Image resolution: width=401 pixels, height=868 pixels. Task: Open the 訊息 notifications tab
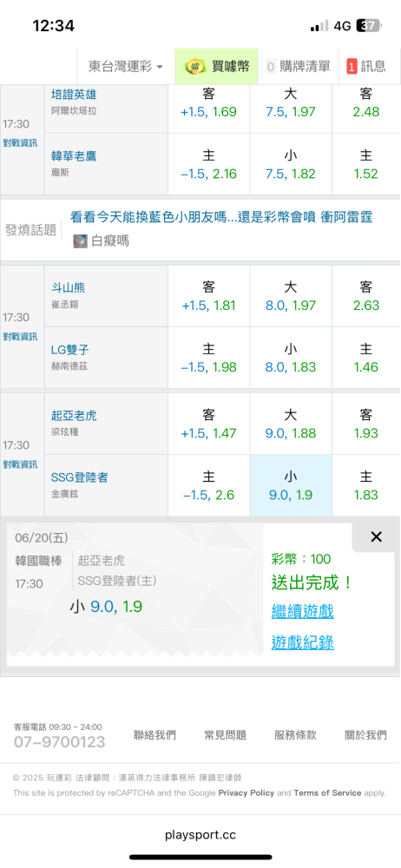point(368,67)
